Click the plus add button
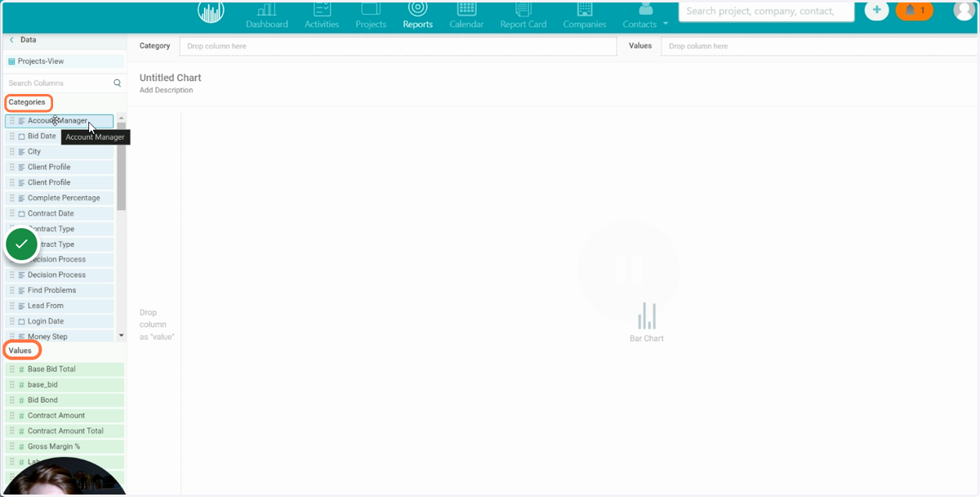 tap(876, 11)
